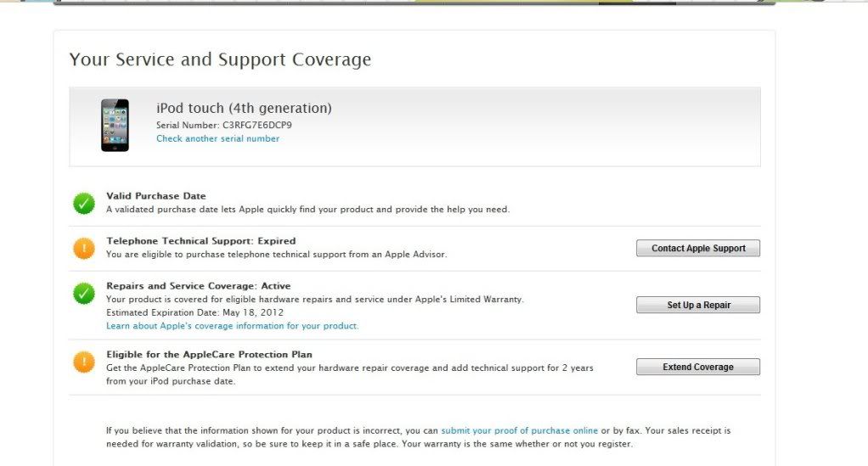Open the Check another serial number link
Viewport: 868px width, 466px height.
click(x=217, y=138)
